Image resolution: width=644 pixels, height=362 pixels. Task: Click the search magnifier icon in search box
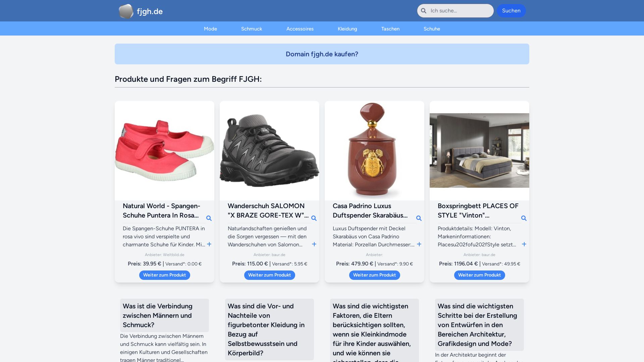tap(424, 11)
